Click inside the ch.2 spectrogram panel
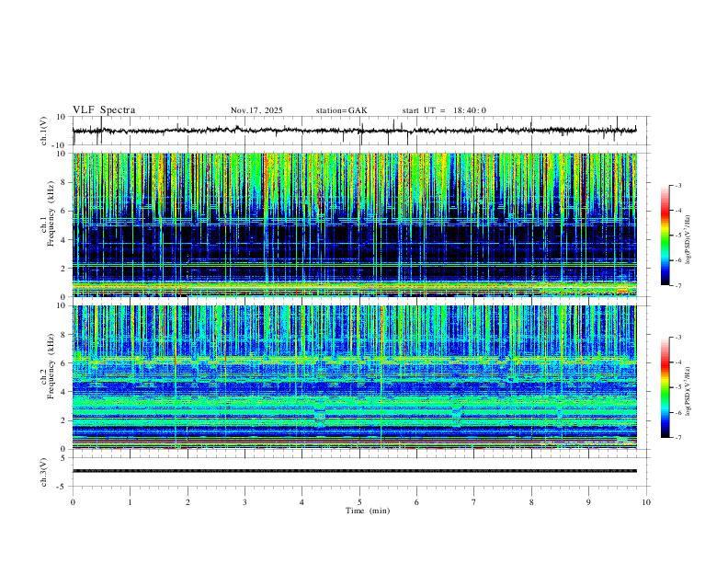The height and width of the screenshot is (563, 728). [x=354, y=377]
